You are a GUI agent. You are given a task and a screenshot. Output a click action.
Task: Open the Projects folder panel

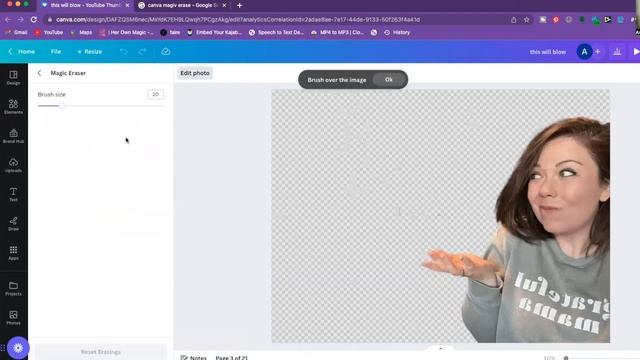click(13, 288)
